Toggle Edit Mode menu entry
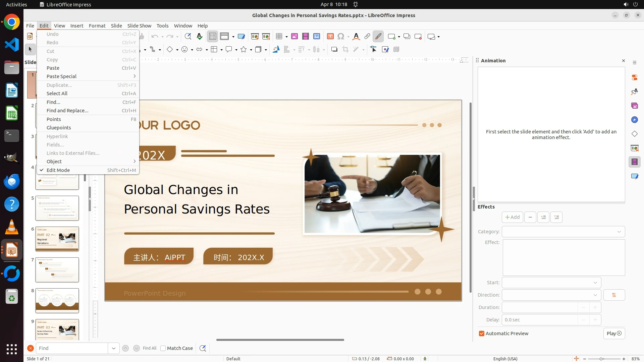Viewport: 644px width, 362px height. click(58, 170)
